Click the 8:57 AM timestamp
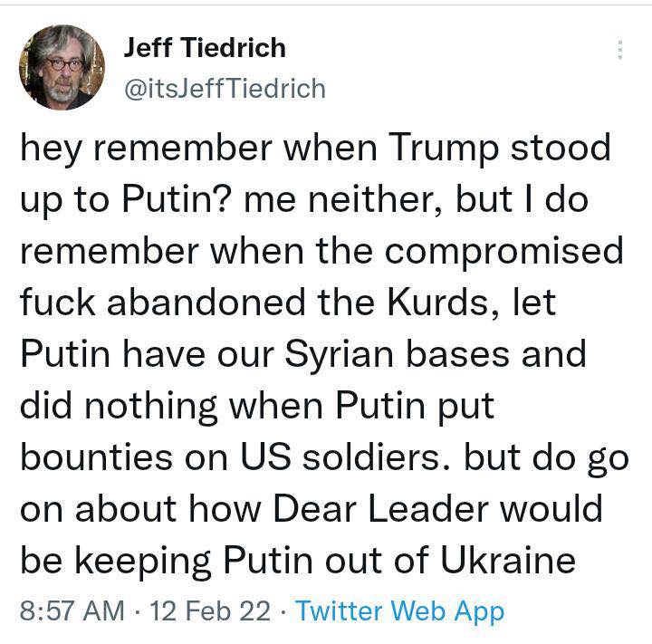 tap(72, 610)
